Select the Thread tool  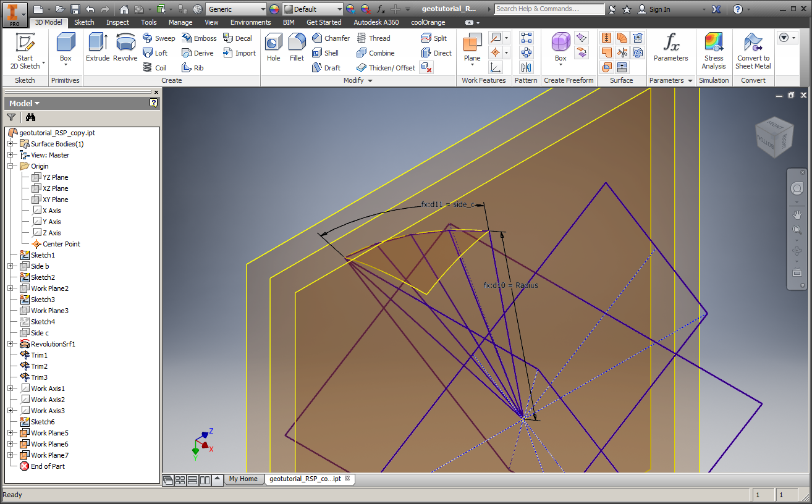(x=373, y=38)
